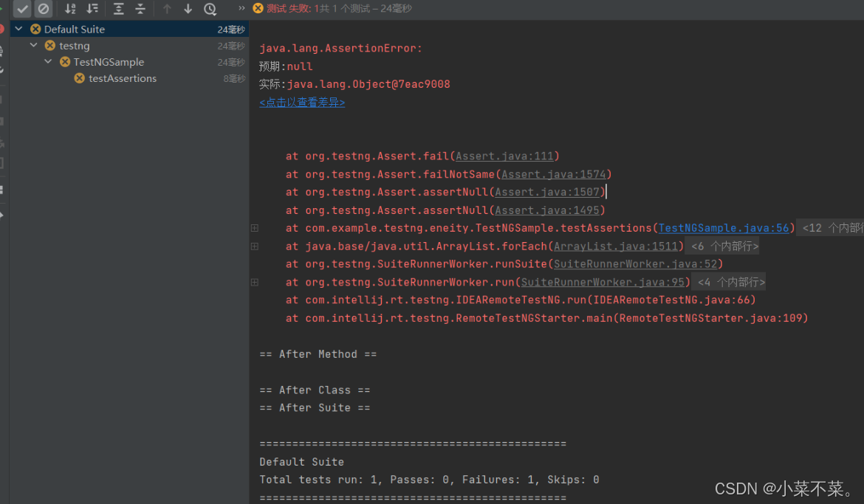Collapse the TestNGSample tree node
This screenshot has width=864, height=504.
click(x=47, y=62)
